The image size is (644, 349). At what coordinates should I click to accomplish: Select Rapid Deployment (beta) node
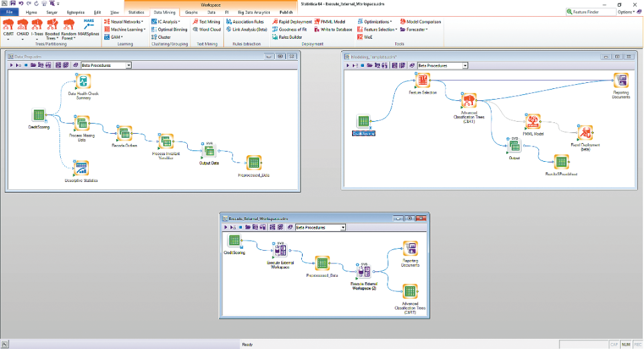[585, 133]
